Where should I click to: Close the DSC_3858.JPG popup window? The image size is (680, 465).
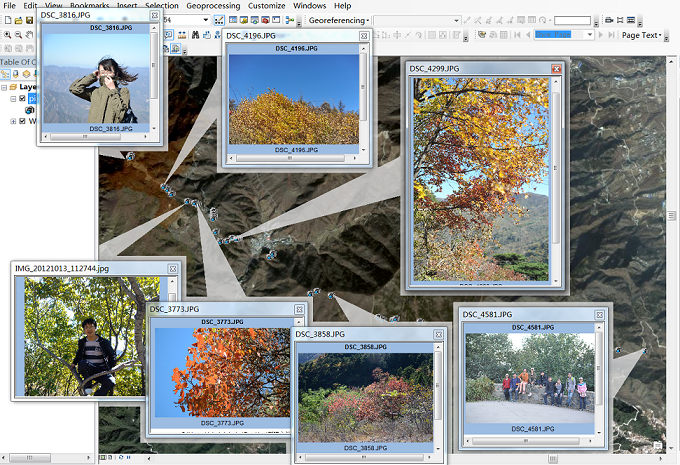coord(438,334)
